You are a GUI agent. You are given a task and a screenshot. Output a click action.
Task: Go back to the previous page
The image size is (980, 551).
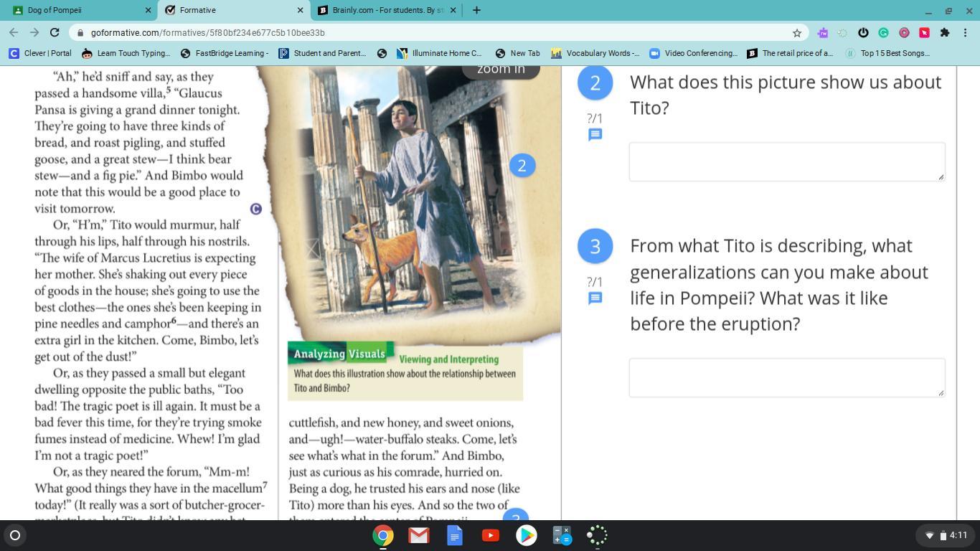coord(14,32)
